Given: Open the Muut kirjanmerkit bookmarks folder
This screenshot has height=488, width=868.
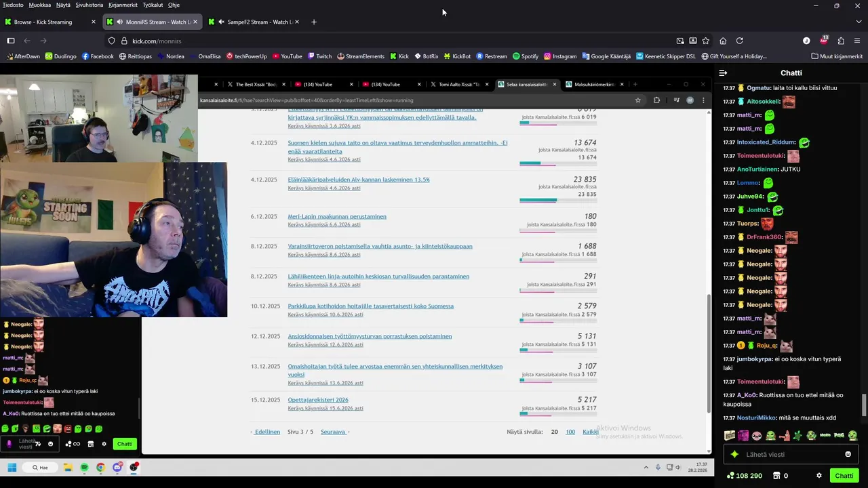Looking at the screenshot, I should point(836,56).
